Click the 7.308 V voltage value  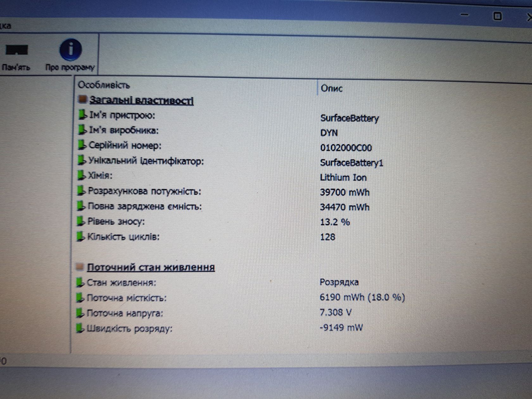[x=335, y=312]
